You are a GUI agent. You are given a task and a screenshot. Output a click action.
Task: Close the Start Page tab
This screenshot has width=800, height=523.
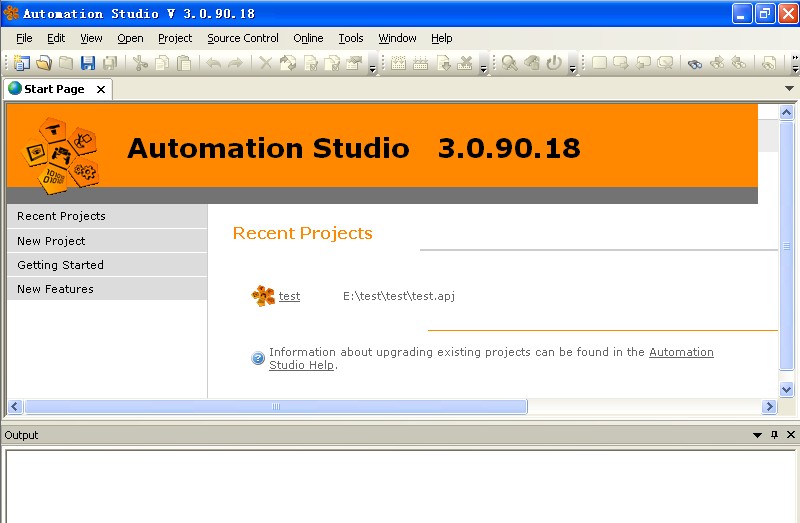(x=101, y=89)
